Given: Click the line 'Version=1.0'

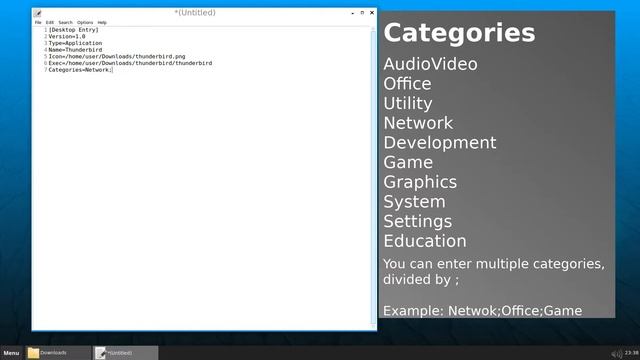Looking at the screenshot, I should coord(67,36).
